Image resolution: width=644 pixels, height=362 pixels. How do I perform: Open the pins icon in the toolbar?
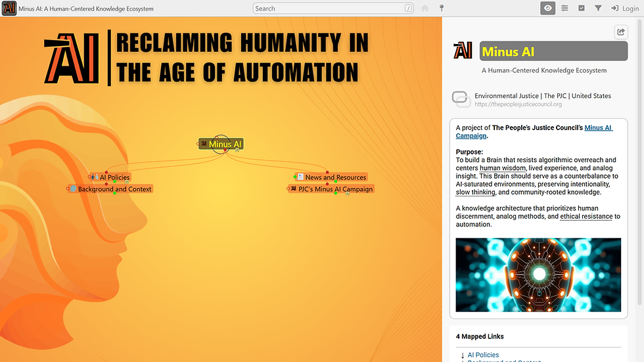click(x=442, y=8)
